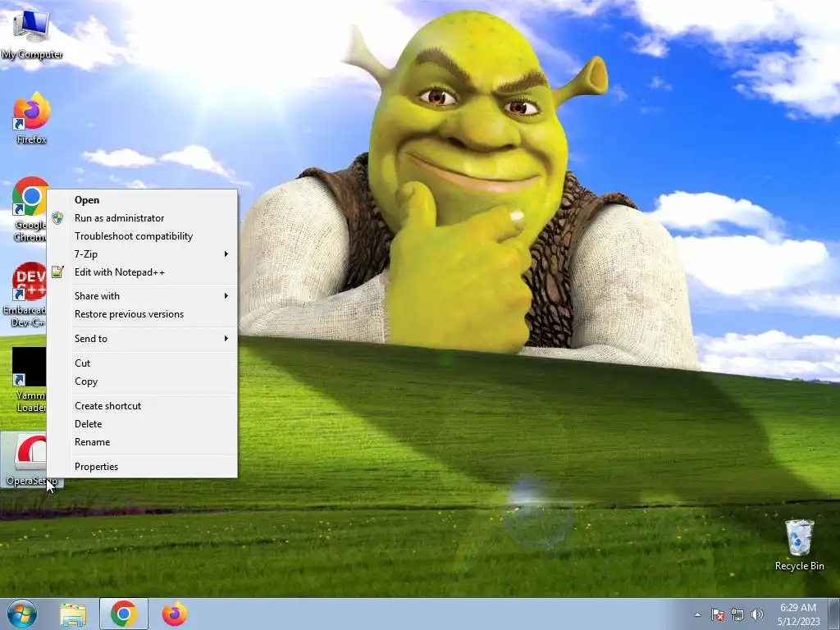
Task: Choose Rename from the context menu
Action: click(142, 442)
